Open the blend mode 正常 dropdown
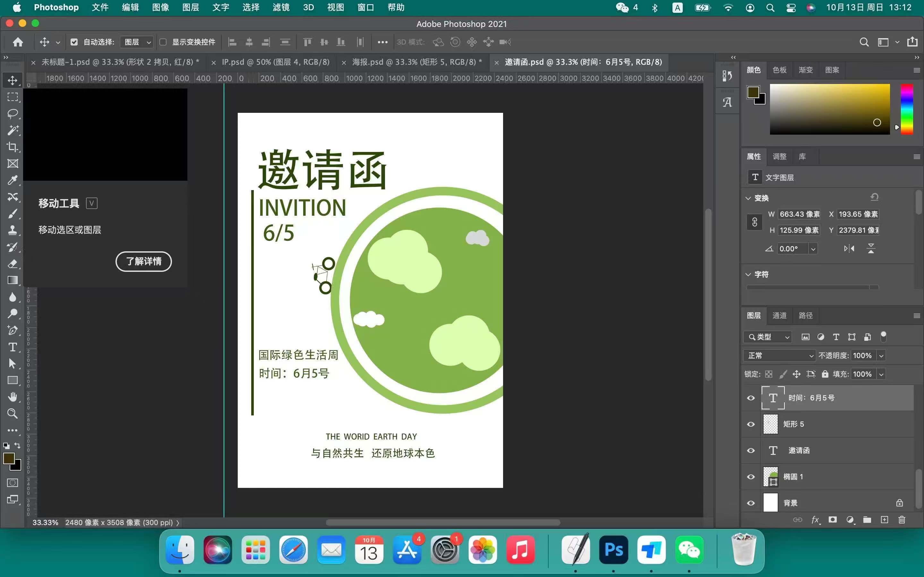This screenshot has height=577, width=924. pos(779,356)
